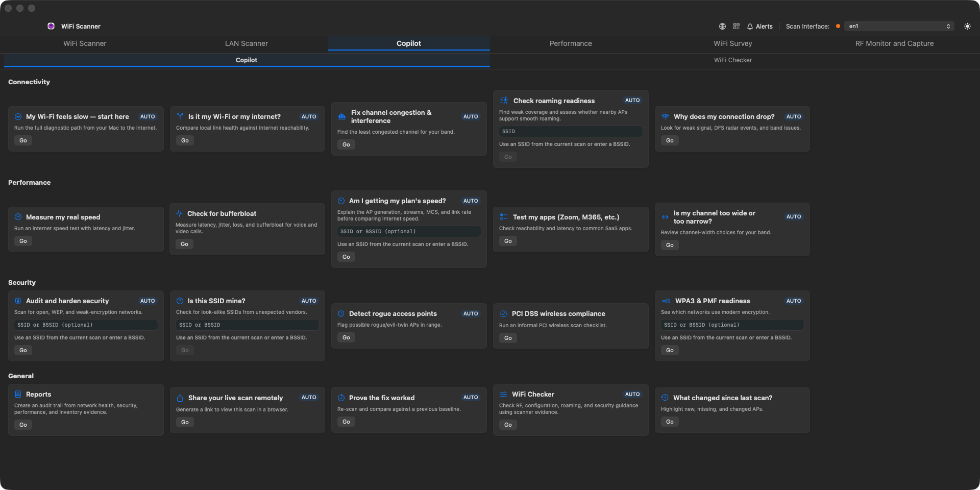980x490 pixels.
Task: Click the Prove the fix worked icon
Action: [341, 398]
